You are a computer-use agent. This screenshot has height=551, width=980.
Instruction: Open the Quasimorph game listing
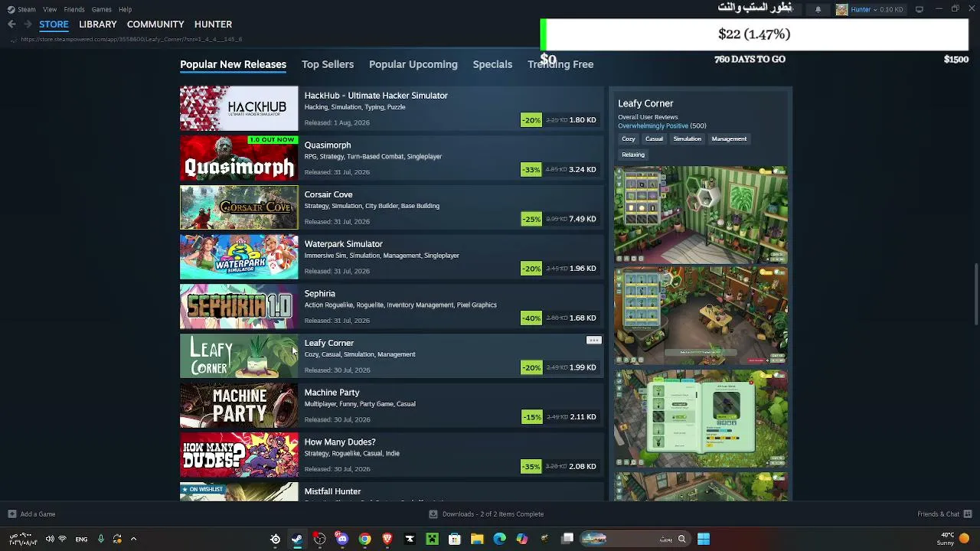click(390, 158)
